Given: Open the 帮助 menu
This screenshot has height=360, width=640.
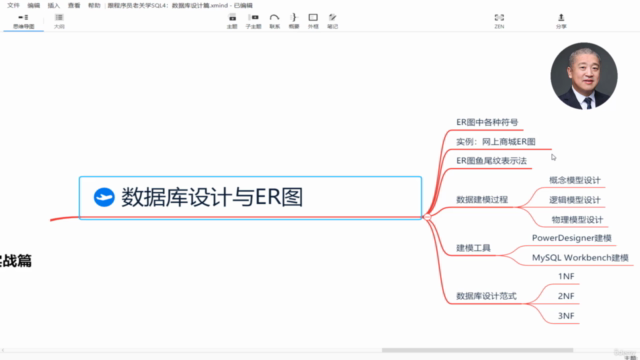Looking at the screenshot, I should tap(94, 5).
